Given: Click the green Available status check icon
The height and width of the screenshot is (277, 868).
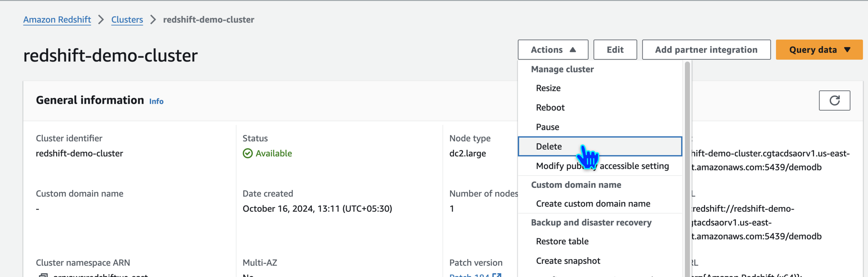Looking at the screenshot, I should pos(248,153).
